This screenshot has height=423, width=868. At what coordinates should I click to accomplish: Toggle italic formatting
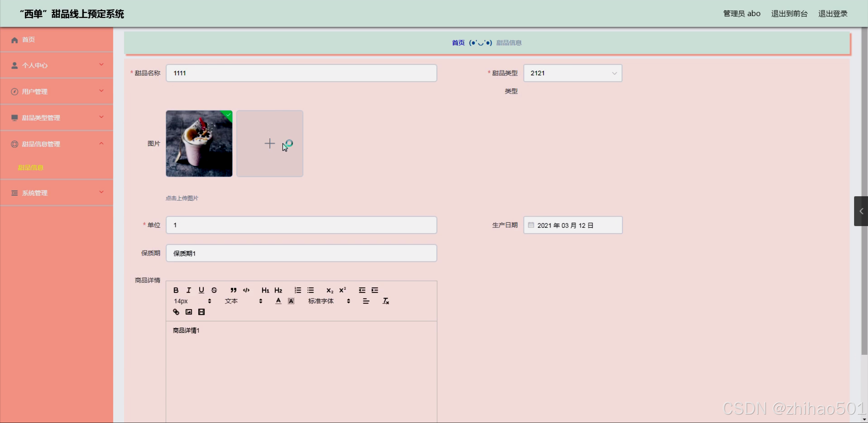coord(189,290)
